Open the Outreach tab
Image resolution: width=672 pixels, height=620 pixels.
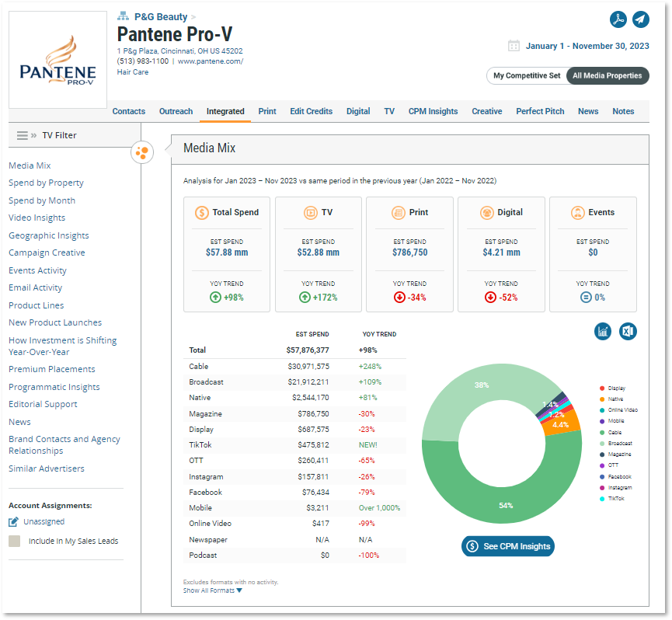tap(176, 111)
